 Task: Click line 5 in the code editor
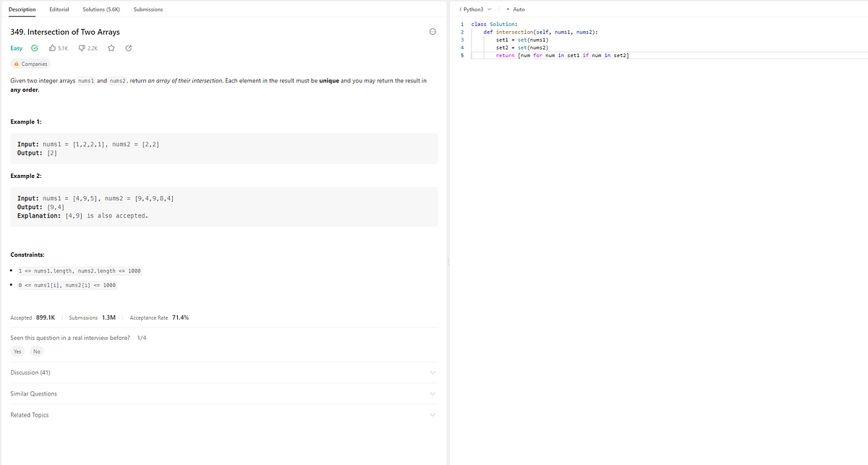(x=550, y=55)
